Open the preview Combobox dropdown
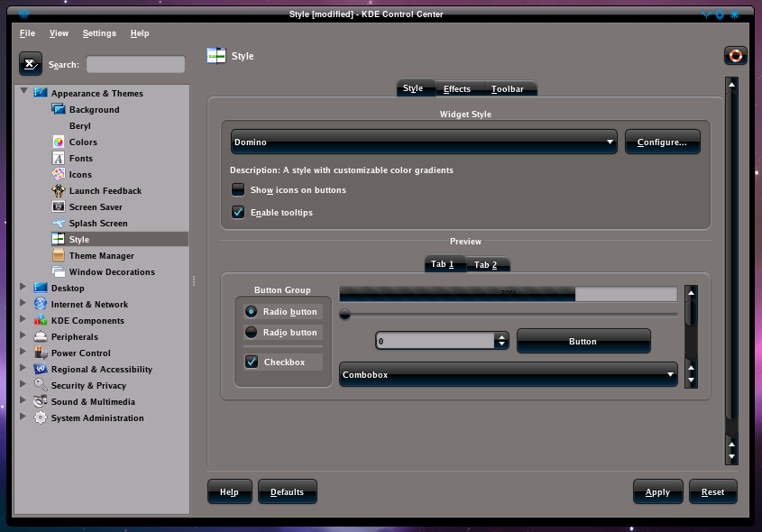 (509, 374)
